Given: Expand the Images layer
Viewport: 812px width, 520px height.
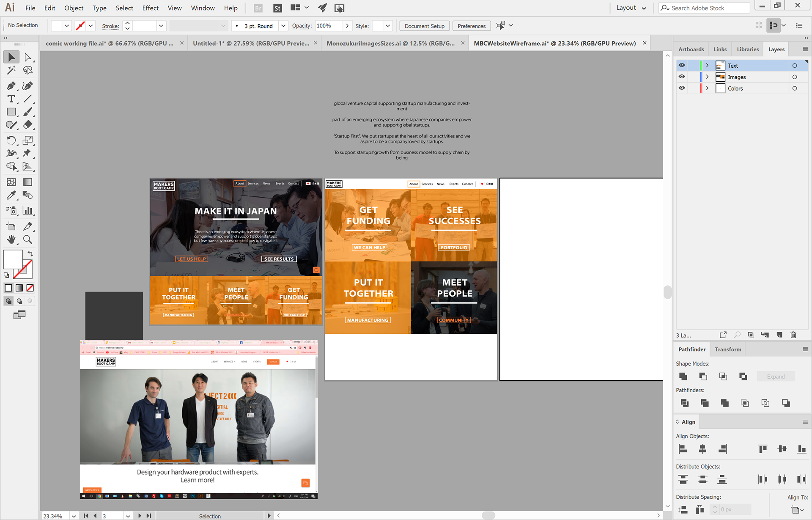Looking at the screenshot, I should pyautogui.click(x=707, y=77).
